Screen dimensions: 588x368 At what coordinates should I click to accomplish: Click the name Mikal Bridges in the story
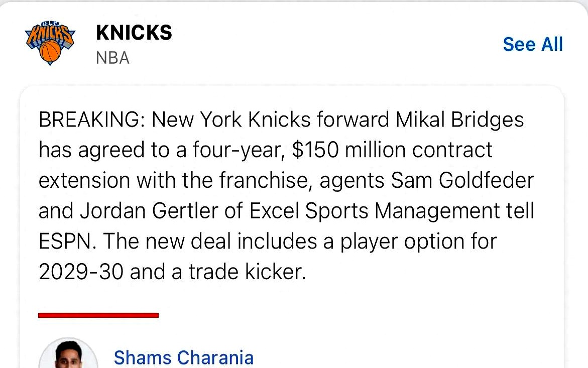[x=459, y=120]
